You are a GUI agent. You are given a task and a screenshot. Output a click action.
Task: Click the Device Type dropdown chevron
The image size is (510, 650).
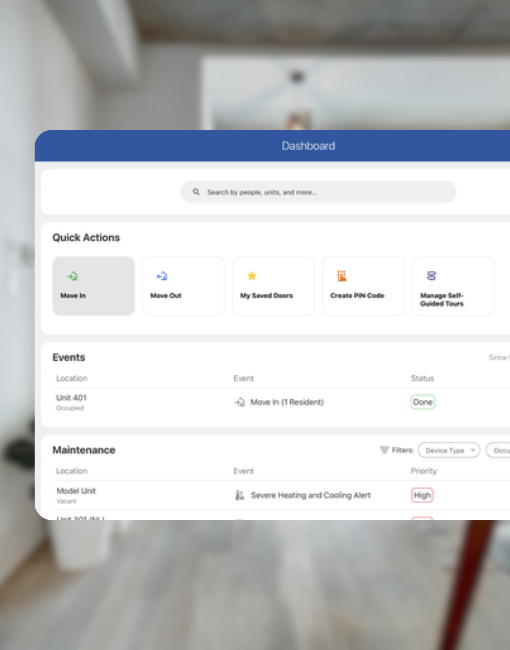pyautogui.click(x=472, y=450)
